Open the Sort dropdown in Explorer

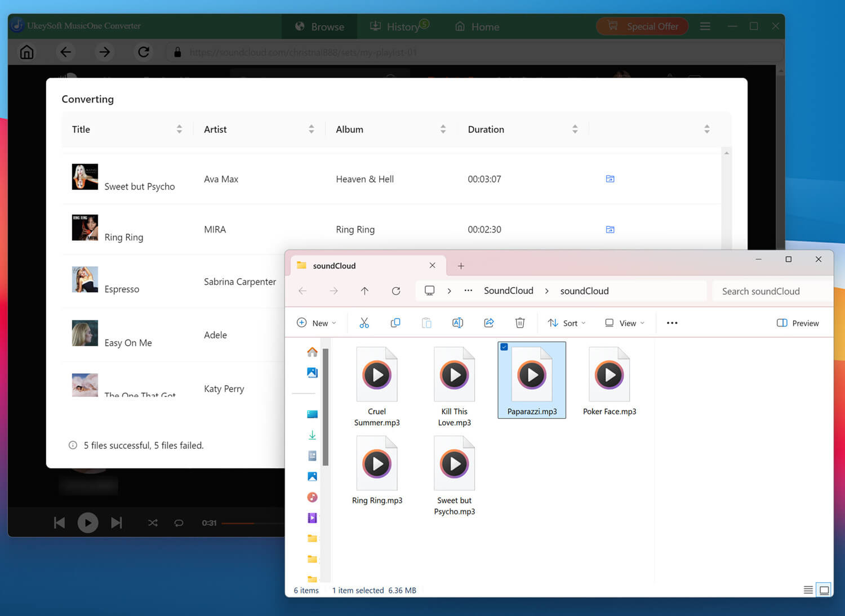[567, 323]
